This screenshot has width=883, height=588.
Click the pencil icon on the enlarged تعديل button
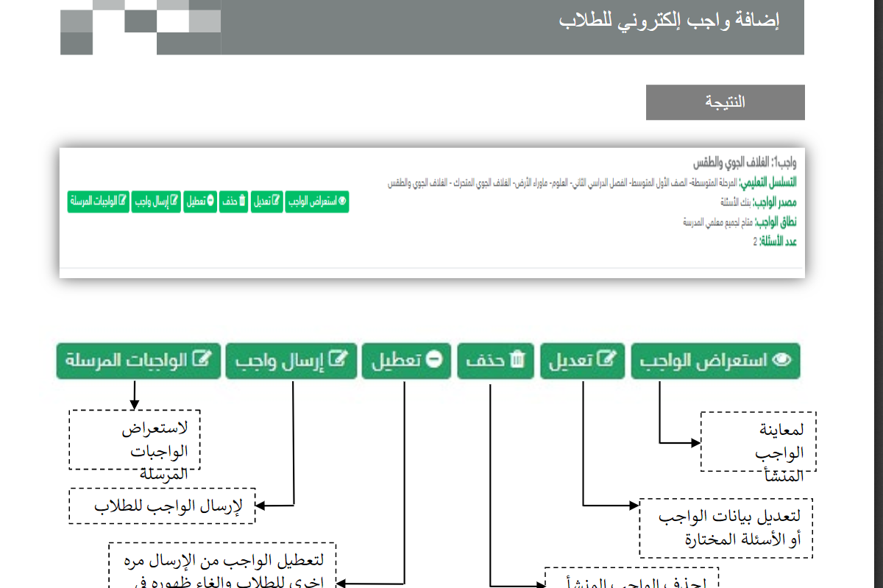coord(608,359)
